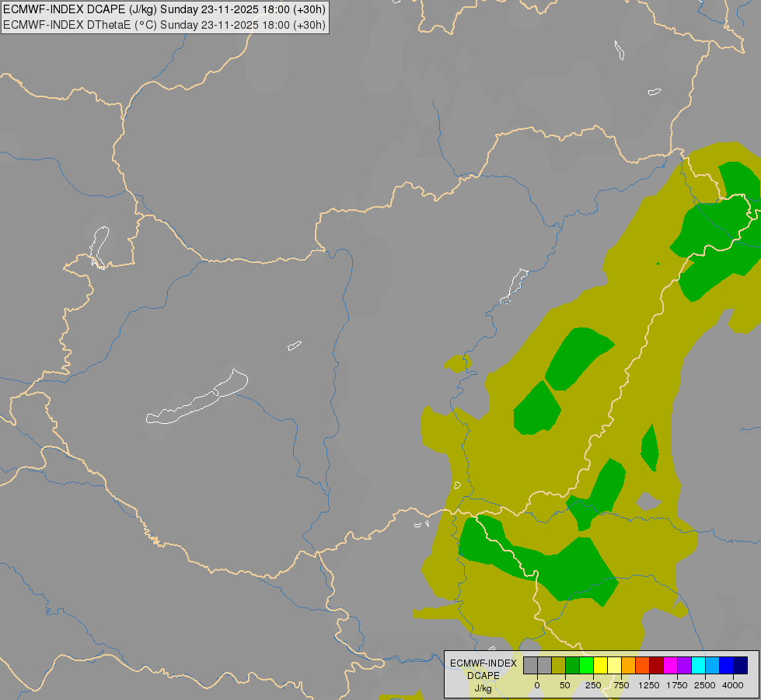
Task: Pick the light blue legend swatch
Action: coord(713,665)
